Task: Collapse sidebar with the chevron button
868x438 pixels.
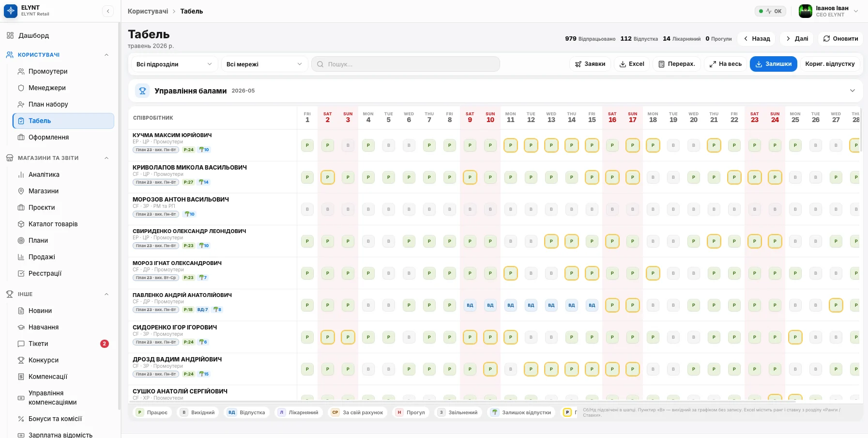Action: 108,11
